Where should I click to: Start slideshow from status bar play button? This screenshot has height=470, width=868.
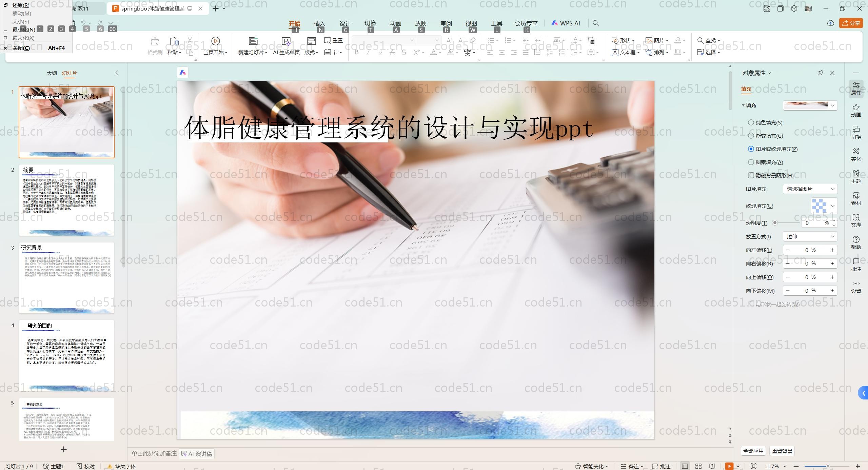pyautogui.click(x=729, y=466)
